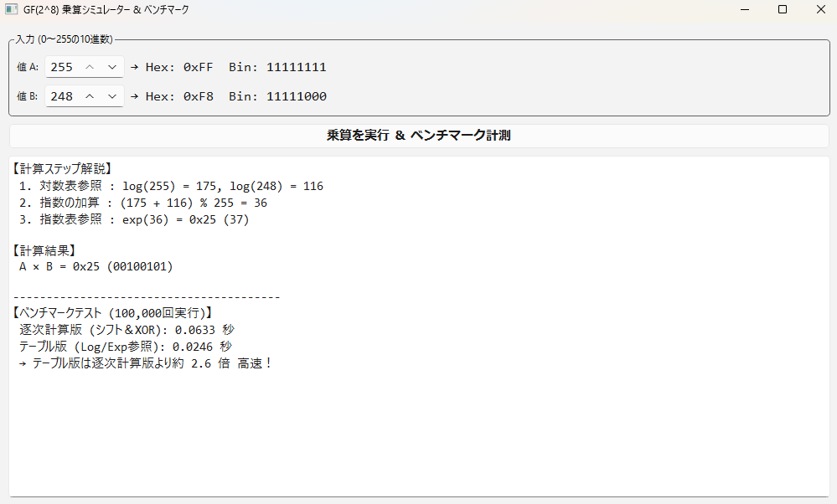The height and width of the screenshot is (504, 837).
Task: Click the 【計算ステップ解説】 heading
Action: click(x=63, y=168)
